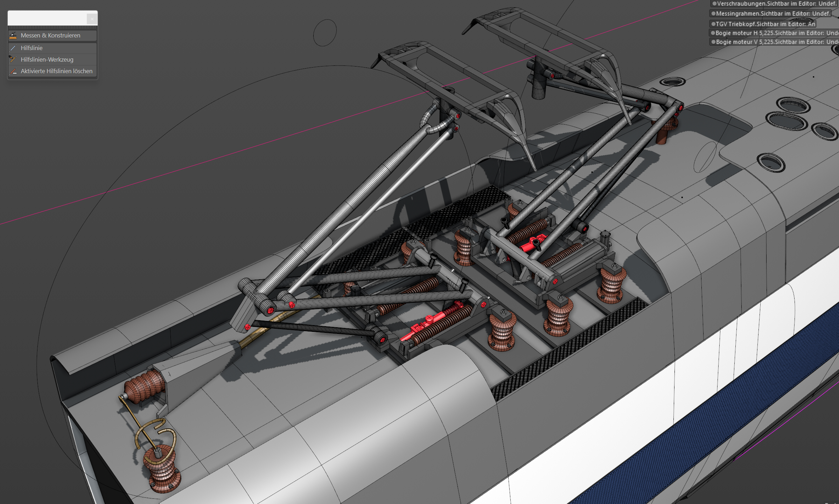839x504 pixels.
Task: Click the Hilfslinie blue line icon
Action: click(13, 48)
